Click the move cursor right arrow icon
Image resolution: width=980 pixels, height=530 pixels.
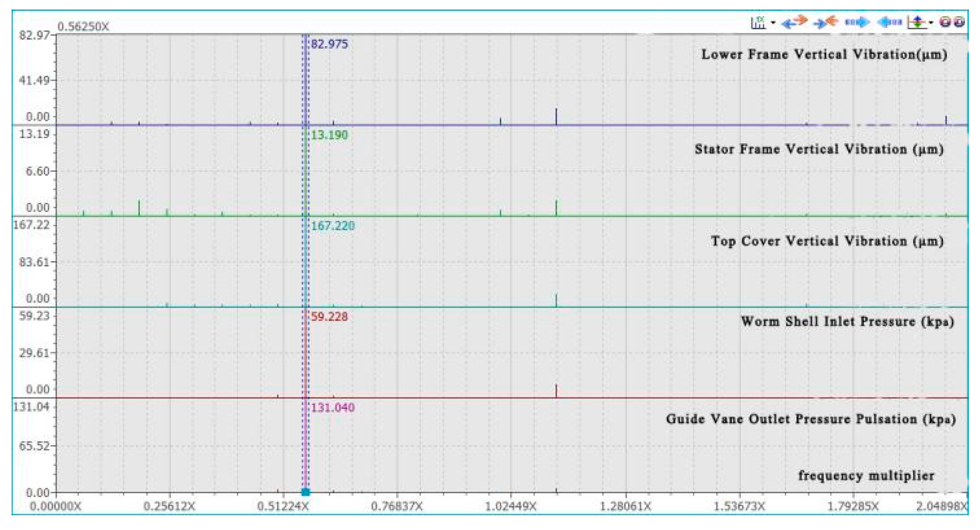tap(857, 22)
